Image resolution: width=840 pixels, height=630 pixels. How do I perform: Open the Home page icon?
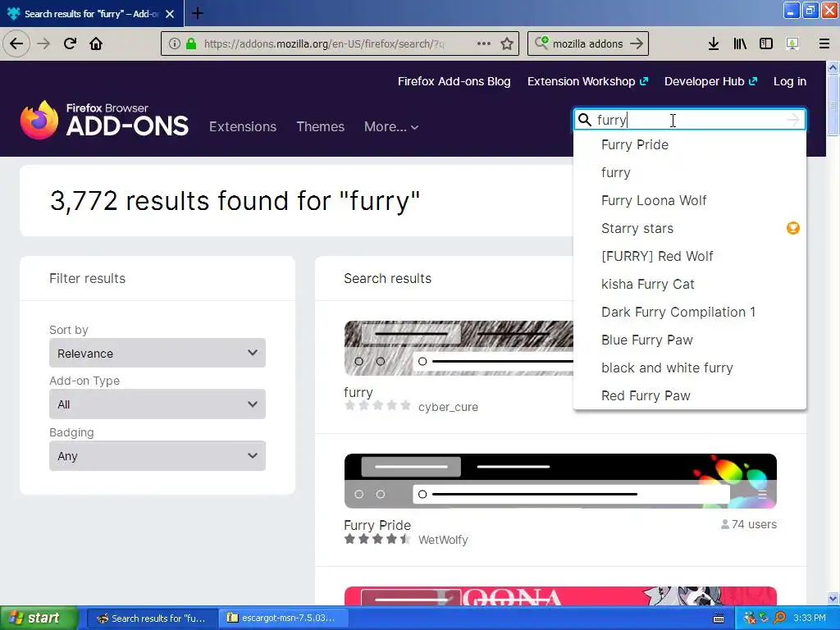pyautogui.click(x=96, y=43)
